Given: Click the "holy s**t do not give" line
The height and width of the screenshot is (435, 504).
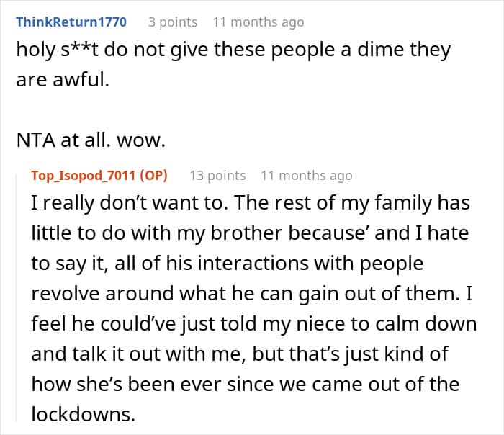Looking at the screenshot, I should (234, 50).
